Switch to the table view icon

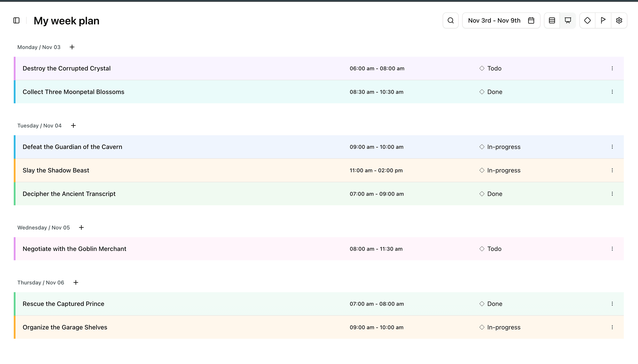552,20
